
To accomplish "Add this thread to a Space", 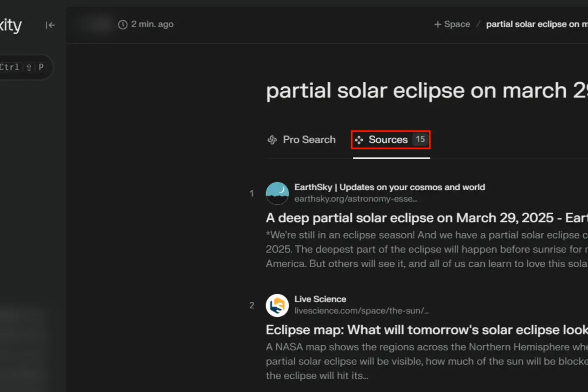I will click(x=452, y=24).
